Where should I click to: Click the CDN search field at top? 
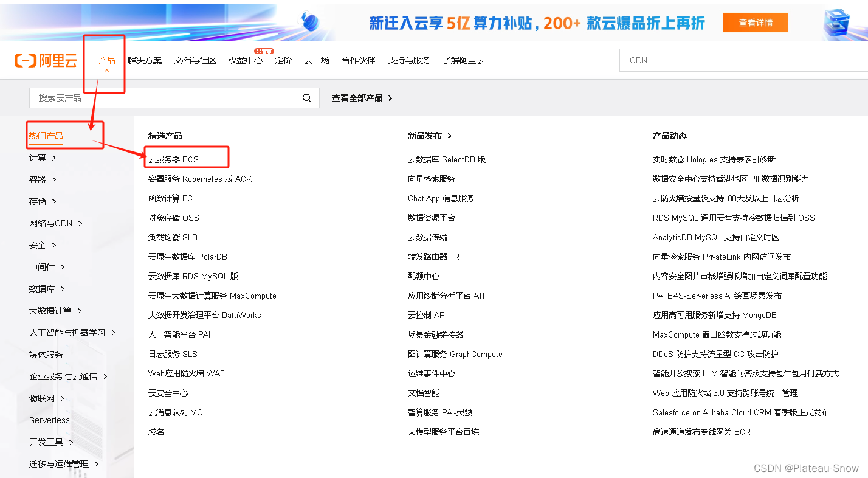743,60
